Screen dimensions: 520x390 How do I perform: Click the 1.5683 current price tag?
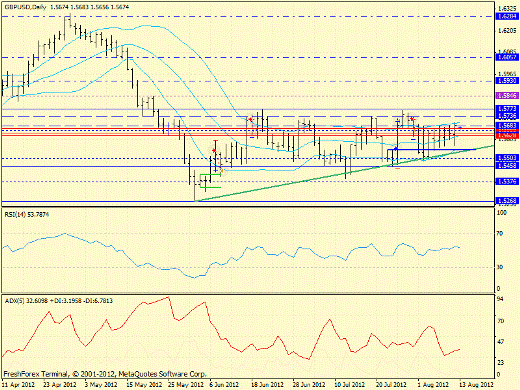[507, 126]
